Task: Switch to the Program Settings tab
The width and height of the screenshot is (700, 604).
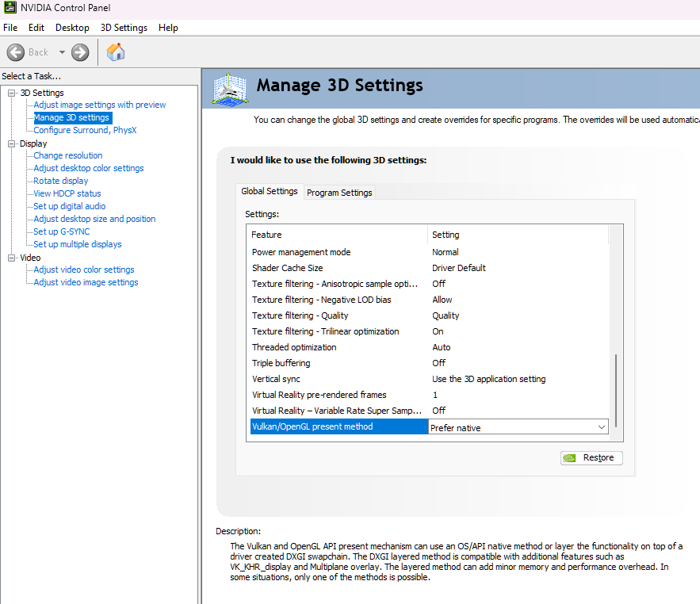Action: click(x=339, y=193)
